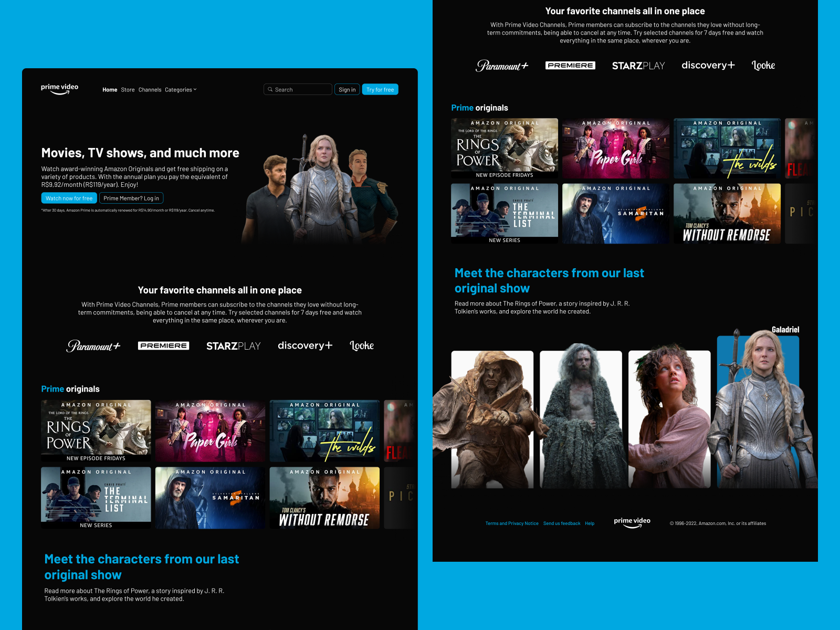Click 'Meet the characters' heading in left page
The image size is (840, 630).
tap(142, 567)
